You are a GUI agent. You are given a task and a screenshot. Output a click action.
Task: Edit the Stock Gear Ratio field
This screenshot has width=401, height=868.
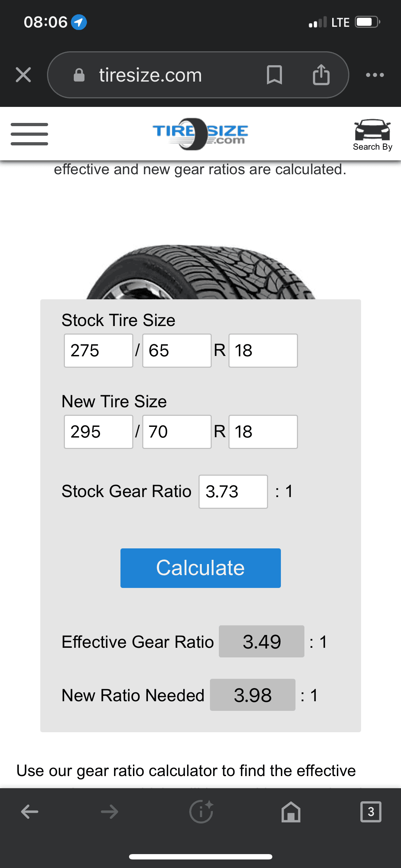233,492
